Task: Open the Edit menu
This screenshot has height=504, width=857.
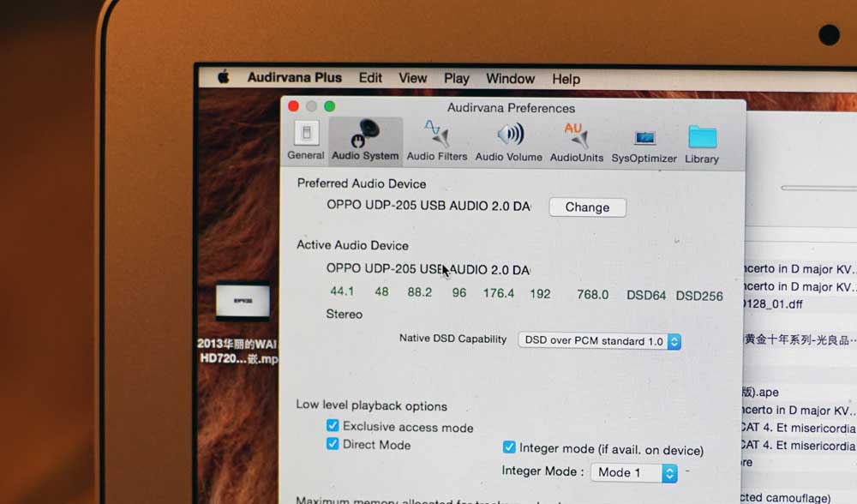Action: [370, 78]
